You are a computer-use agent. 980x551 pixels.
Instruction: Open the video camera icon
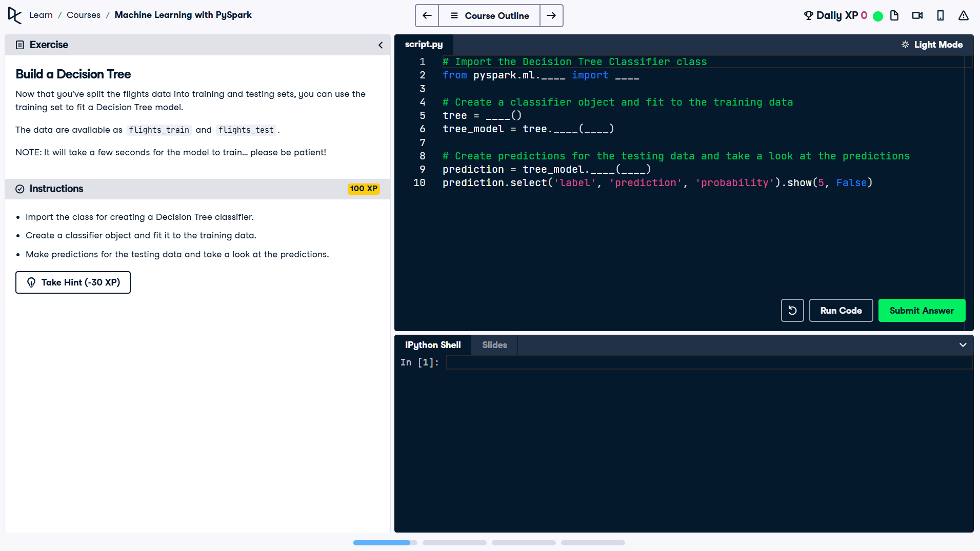coord(917,15)
